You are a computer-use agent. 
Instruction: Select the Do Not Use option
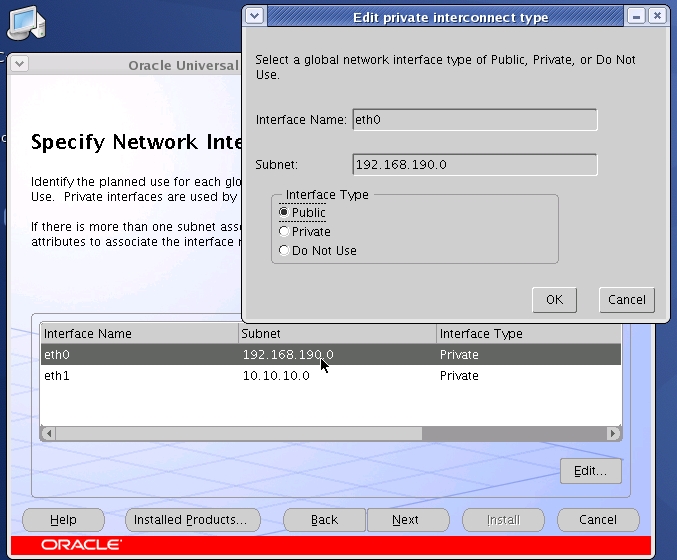click(x=318, y=250)
